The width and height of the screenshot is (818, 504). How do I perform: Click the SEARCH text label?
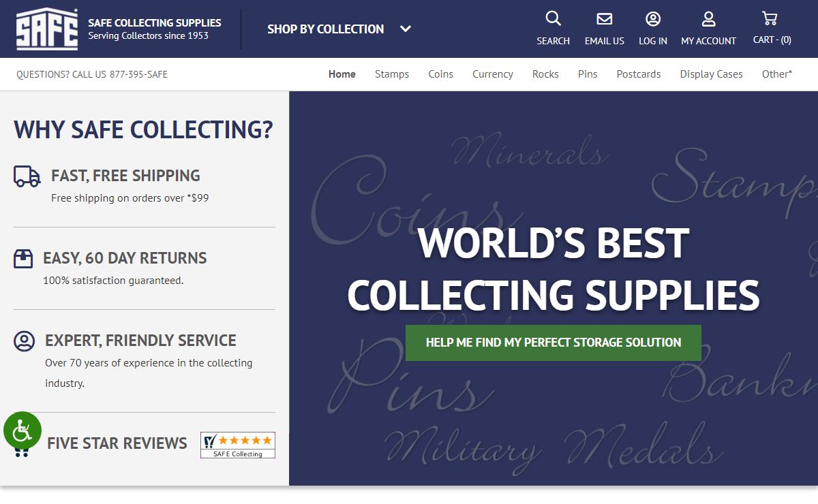[553, 41]
